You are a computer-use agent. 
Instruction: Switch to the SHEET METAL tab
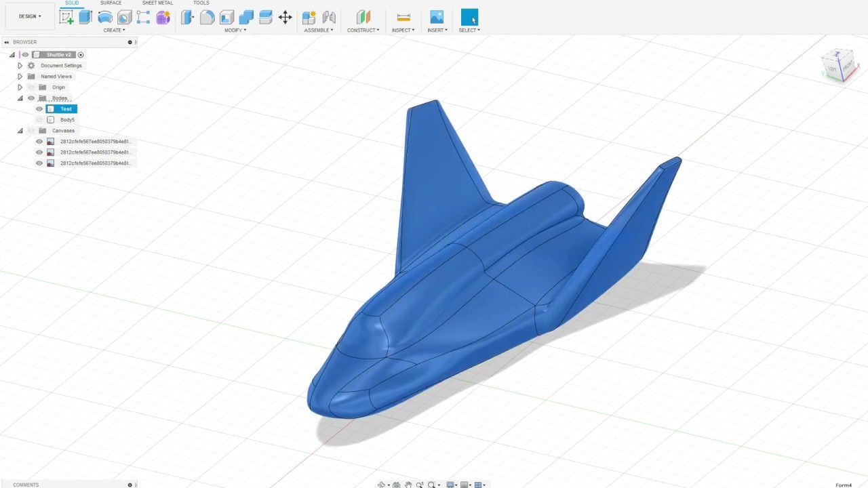[157, 3]
